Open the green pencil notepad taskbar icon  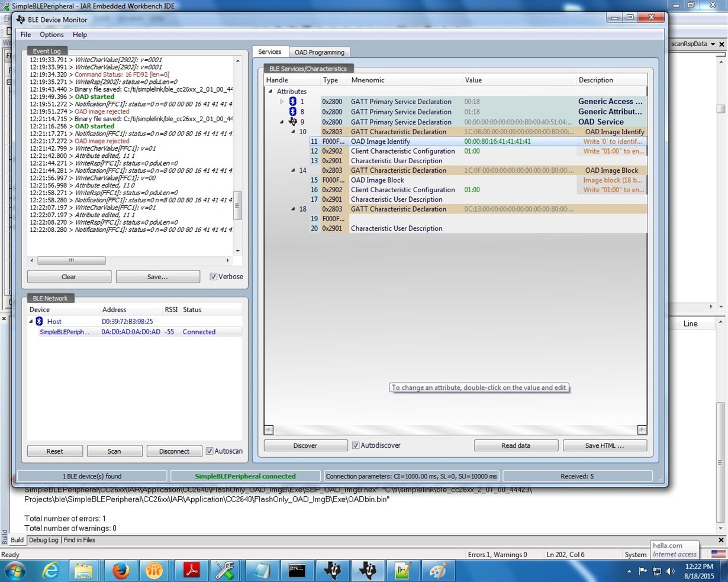pyautogui.click(x=403, y=571)
